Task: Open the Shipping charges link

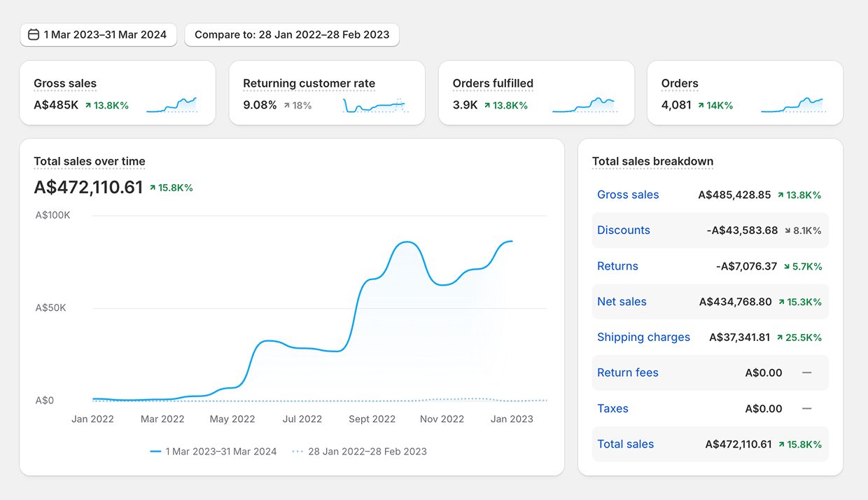Action: point(643,338)
